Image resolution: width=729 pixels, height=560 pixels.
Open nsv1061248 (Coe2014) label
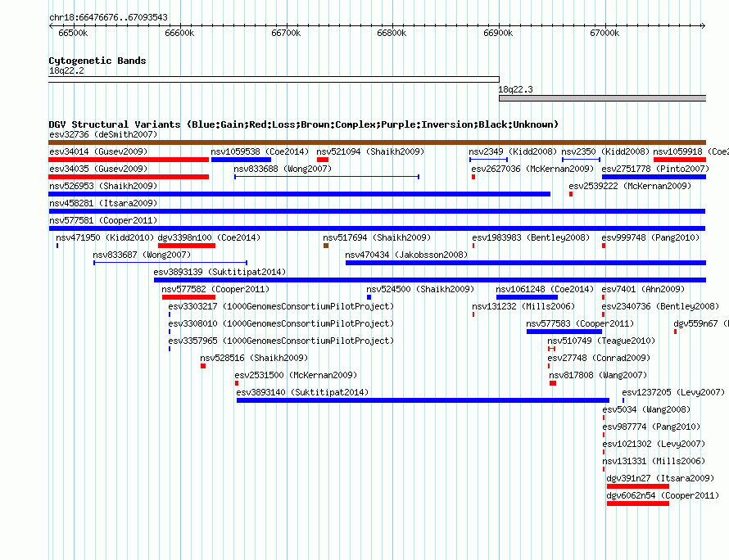point(545,289)
